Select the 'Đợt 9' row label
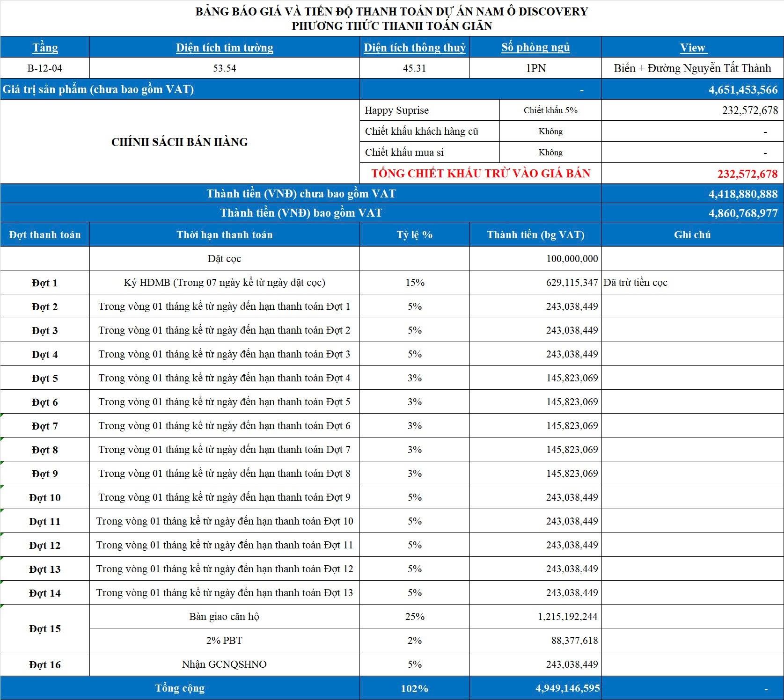Screen dimensions: 784x700 point(45,474)
